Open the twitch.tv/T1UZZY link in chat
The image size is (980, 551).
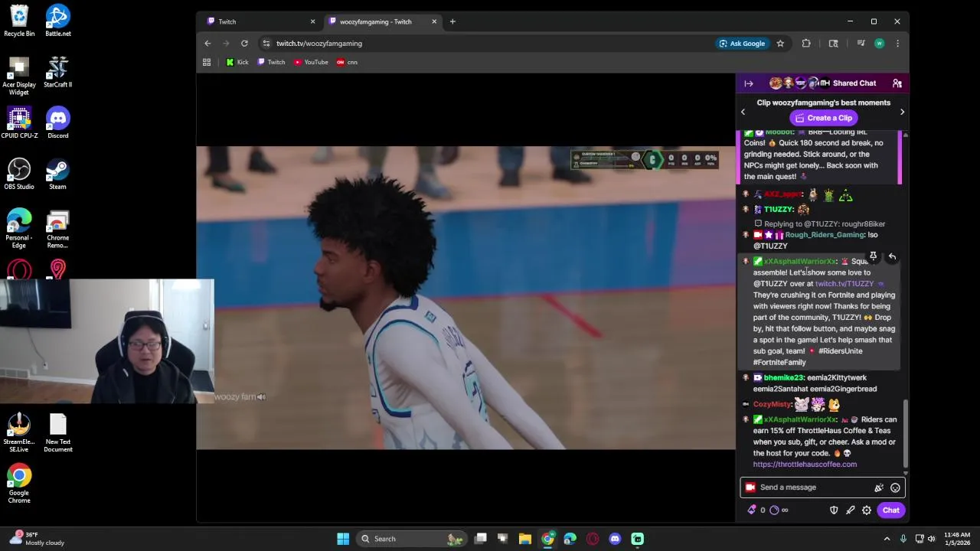point(844,284)
